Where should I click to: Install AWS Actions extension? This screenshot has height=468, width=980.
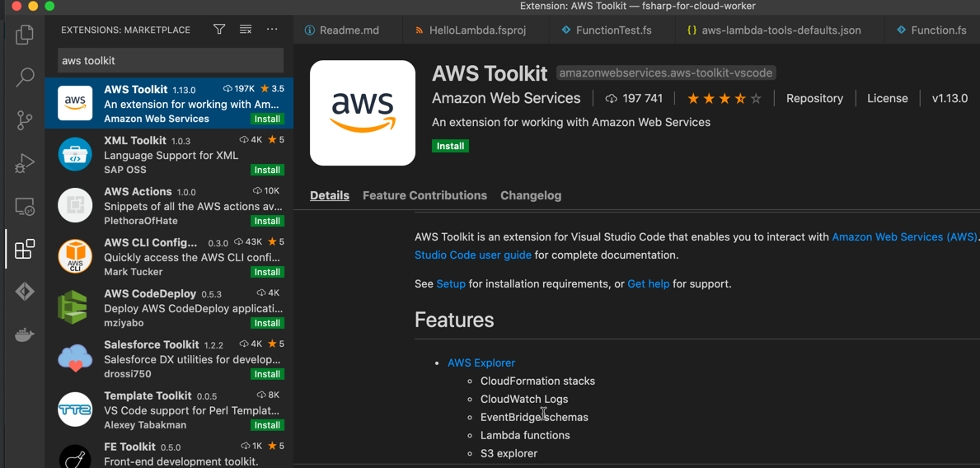268,221
